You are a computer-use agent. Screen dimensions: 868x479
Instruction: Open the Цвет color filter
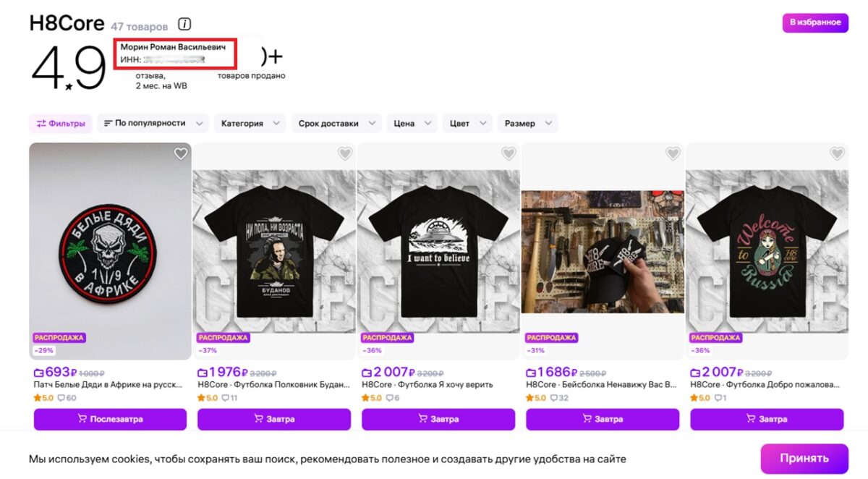coord(467,124)
